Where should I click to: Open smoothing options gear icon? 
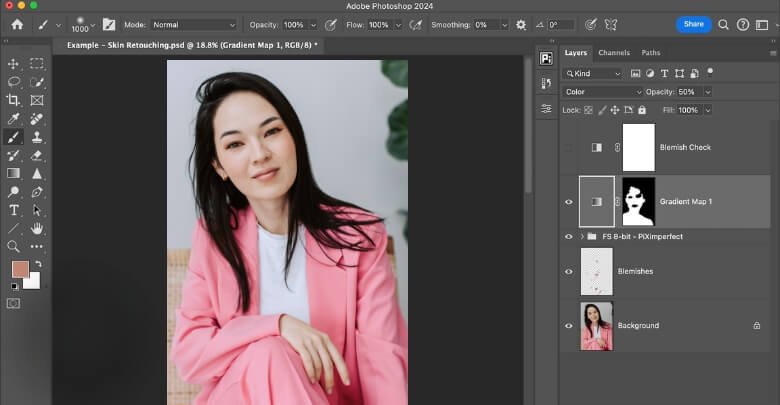(521, 24)
